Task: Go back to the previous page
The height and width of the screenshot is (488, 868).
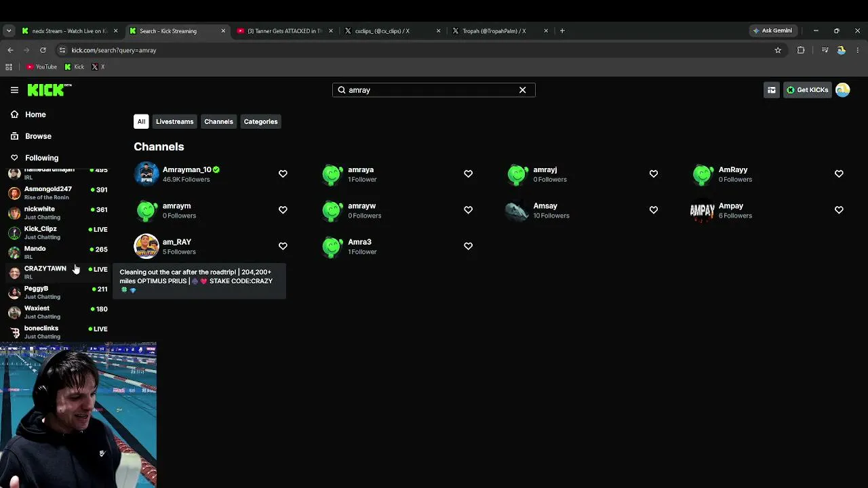Action: coord(10,50)
